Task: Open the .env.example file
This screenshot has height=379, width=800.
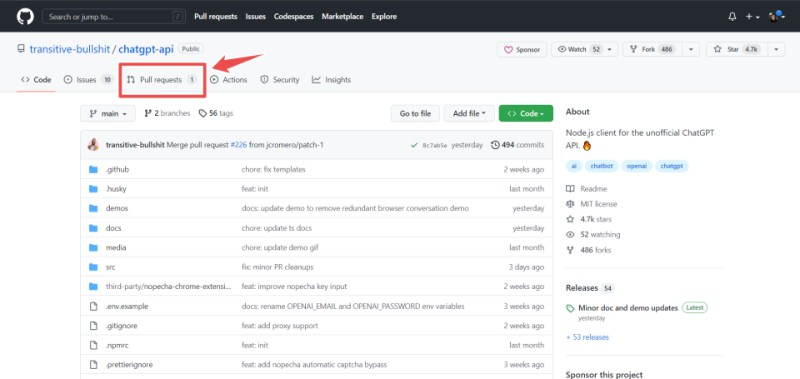Action: point(127,307)
